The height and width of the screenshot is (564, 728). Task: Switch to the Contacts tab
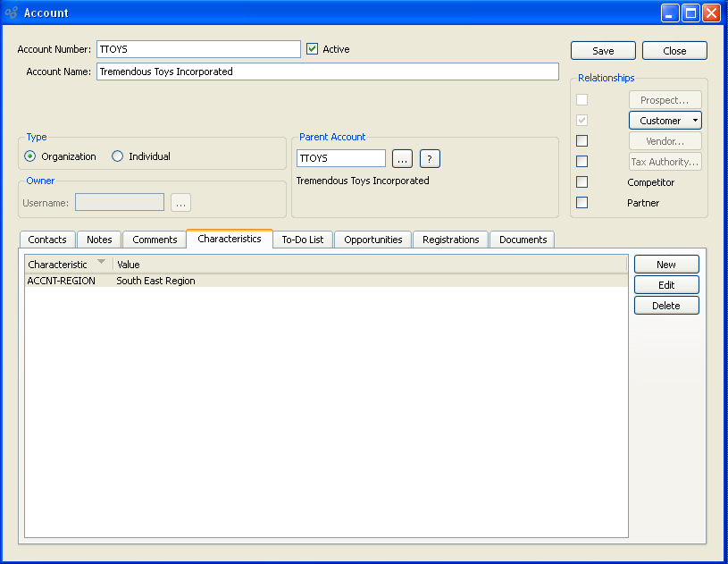coord(47,240)
